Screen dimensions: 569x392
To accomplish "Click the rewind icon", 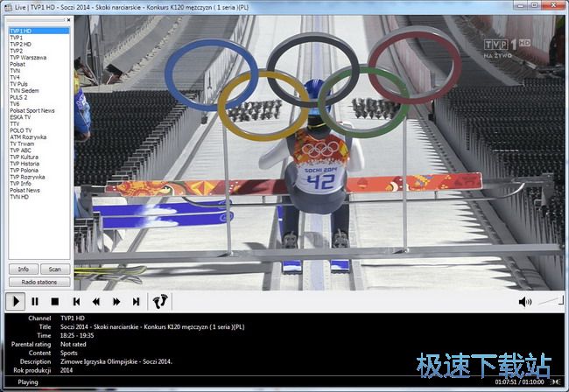I will 96,301.
